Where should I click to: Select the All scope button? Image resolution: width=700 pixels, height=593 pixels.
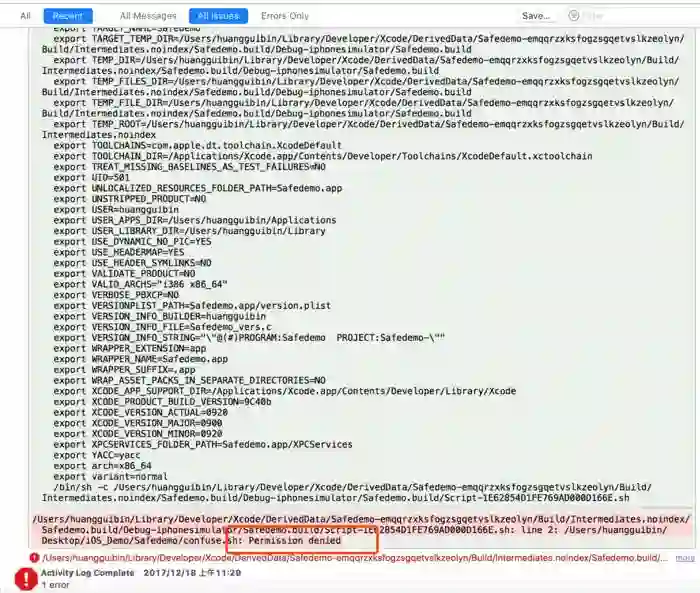click(25, 16)
